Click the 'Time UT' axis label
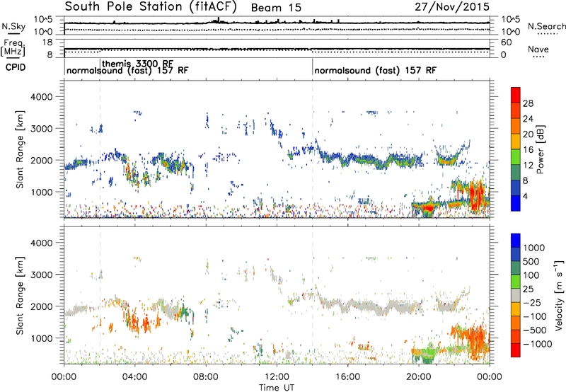 coord(277,388)
